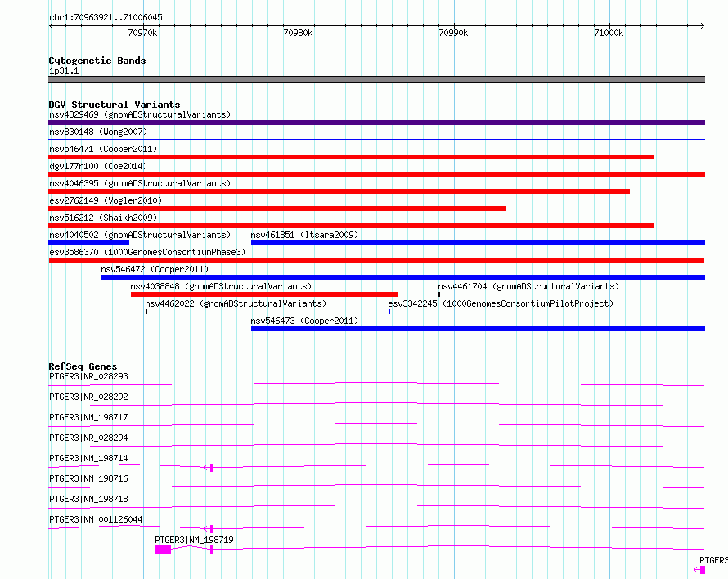Click the 70990k ruler tick label

pyautogui.click(x=453, y=33)
